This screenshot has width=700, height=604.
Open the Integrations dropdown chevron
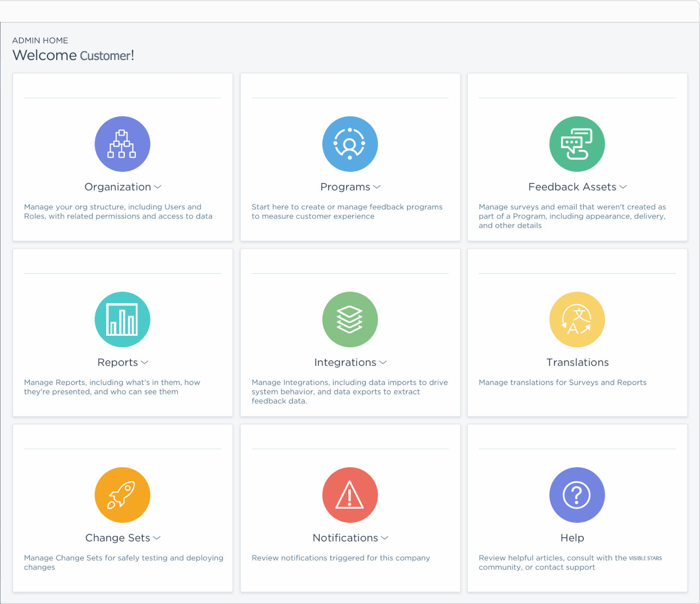[383, 363]
